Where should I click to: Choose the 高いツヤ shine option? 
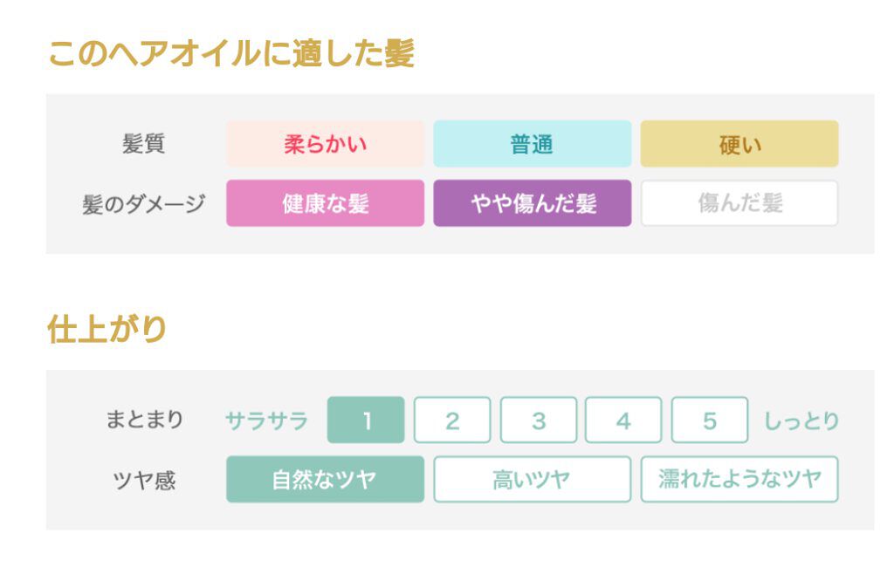[532, 479]
